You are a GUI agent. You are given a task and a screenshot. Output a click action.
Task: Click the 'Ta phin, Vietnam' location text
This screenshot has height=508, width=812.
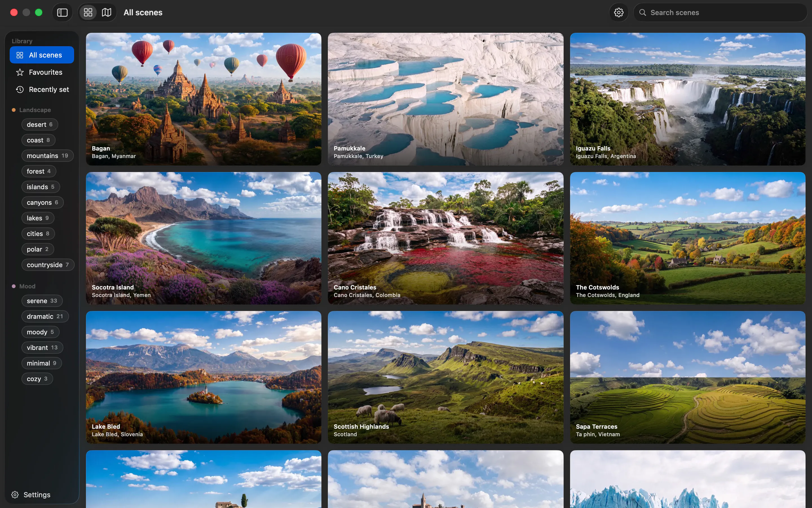pyautogui.click(x=598, y=434)
